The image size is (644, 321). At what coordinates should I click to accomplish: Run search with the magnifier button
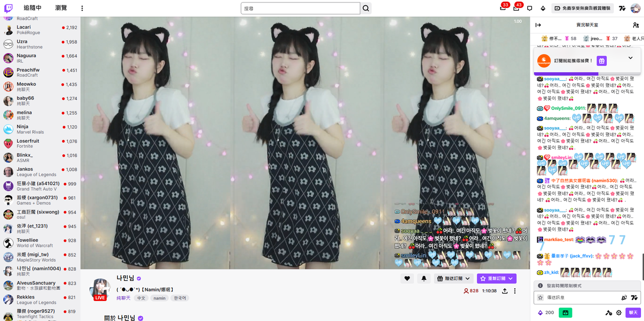366,8
